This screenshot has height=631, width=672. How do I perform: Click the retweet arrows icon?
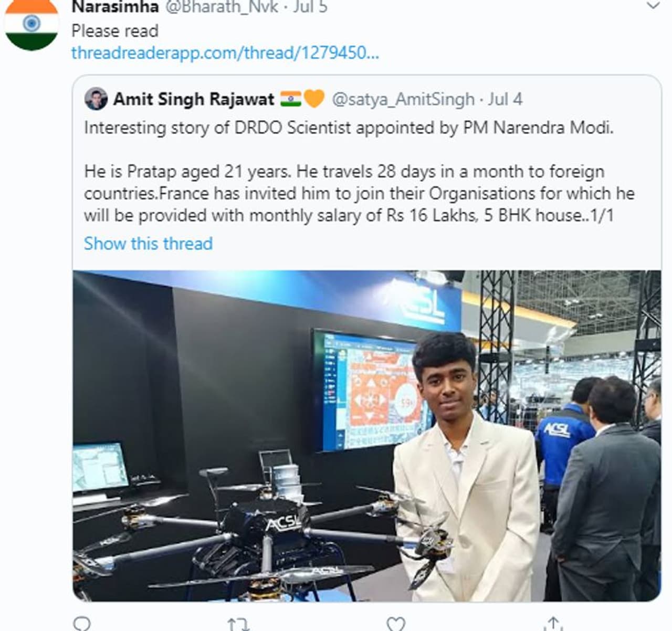point(238,624)
